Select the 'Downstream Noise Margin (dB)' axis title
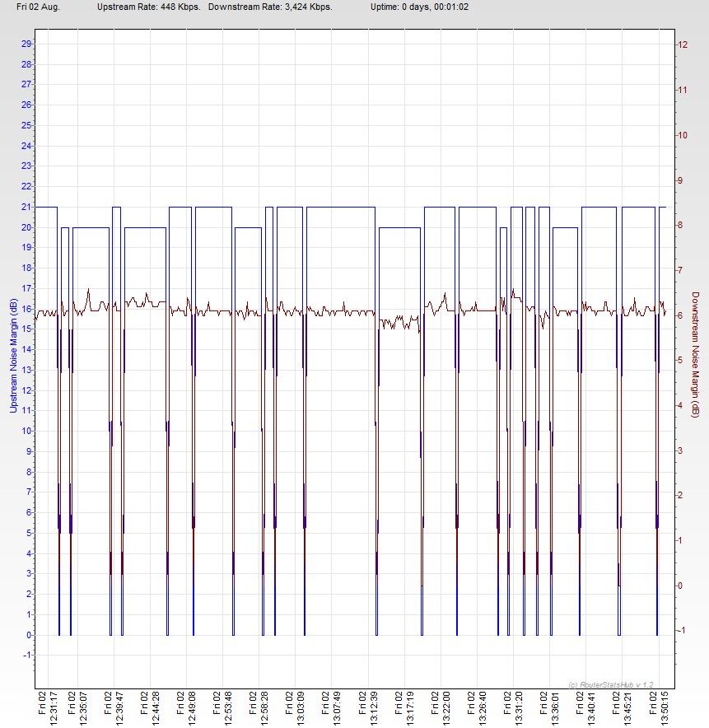Image resolution: width=709 pixels, height=728 pixels. point(695,354)
